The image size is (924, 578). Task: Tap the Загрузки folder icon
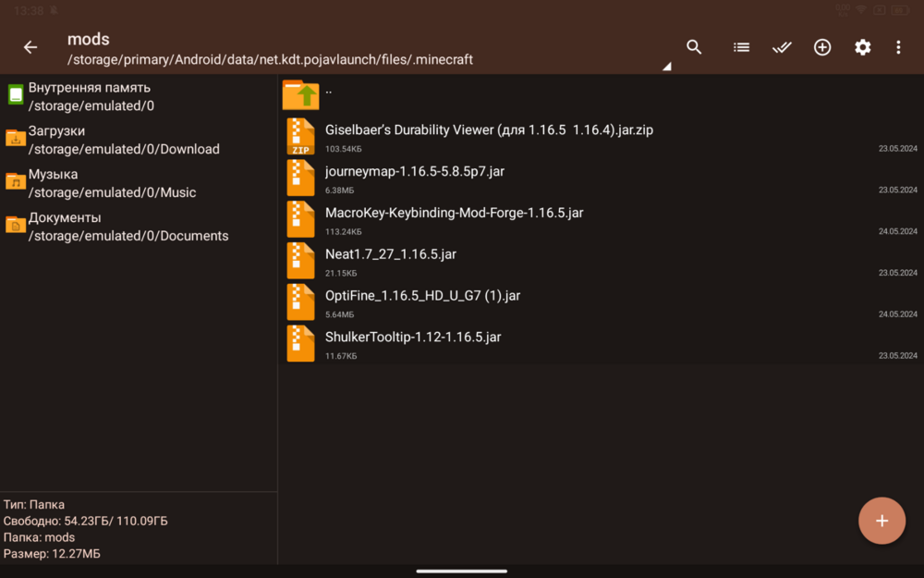tap(16, 138)
